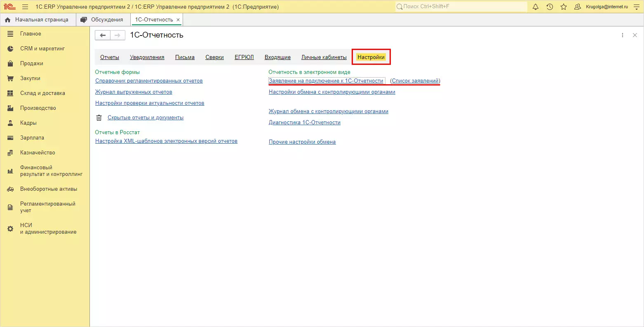Select the Настройки tab
The height and width of the screenshot is (327, 644).
[x=371, y=57]
